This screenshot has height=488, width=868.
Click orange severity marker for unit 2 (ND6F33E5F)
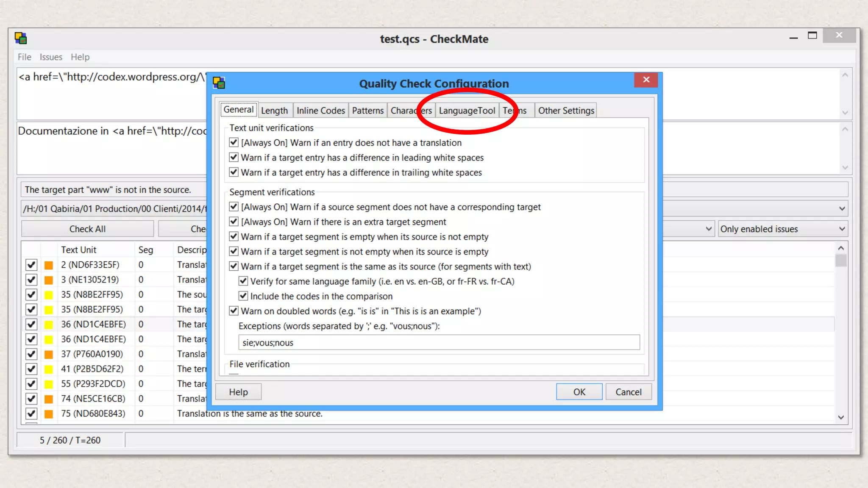[49, 265]
